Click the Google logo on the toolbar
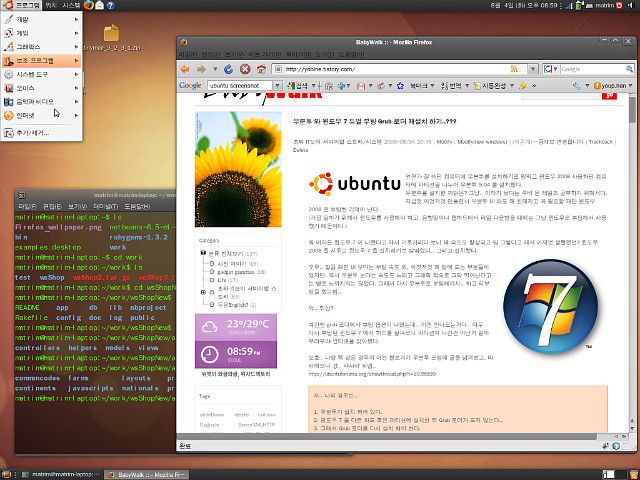Viewport: 640px width, 480px height. [190, 86]
